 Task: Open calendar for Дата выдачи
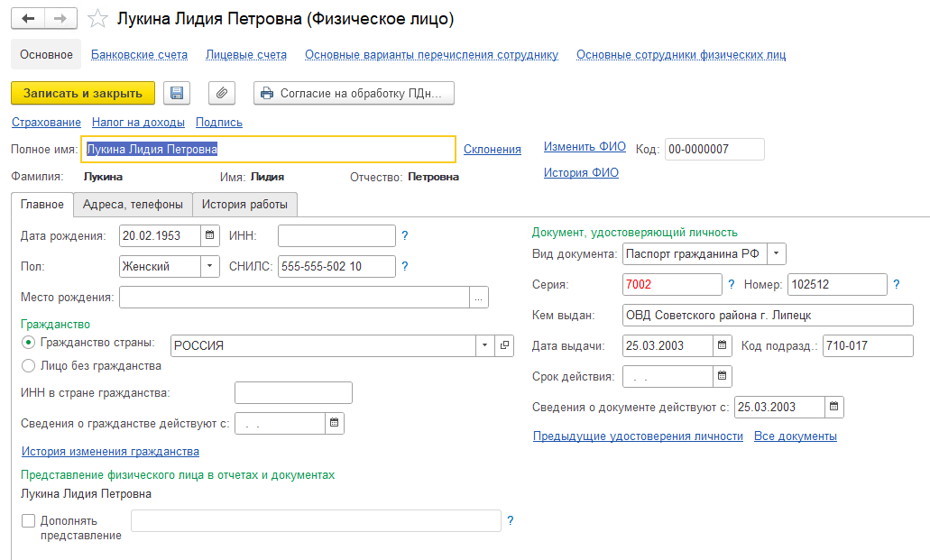click(722, 345)
